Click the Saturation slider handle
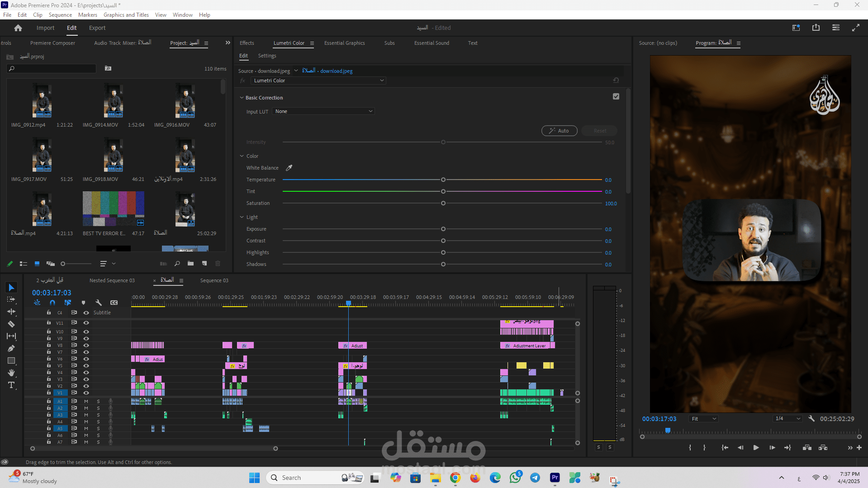This screenshot has height=488, width=868. point(443,204)
